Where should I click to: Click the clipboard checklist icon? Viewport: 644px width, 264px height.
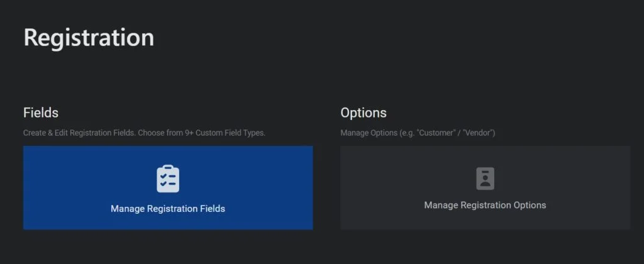click(x=167, y=179)
